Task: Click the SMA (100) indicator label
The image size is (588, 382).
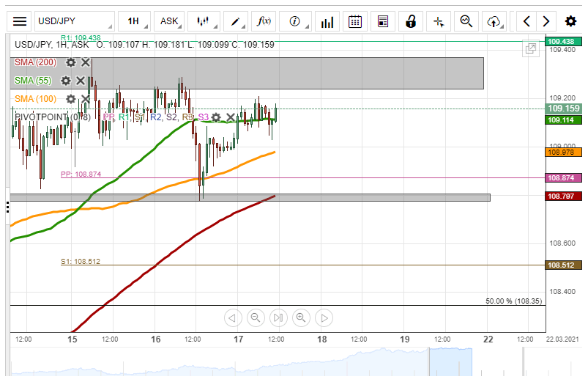Action: pos(36,99)
